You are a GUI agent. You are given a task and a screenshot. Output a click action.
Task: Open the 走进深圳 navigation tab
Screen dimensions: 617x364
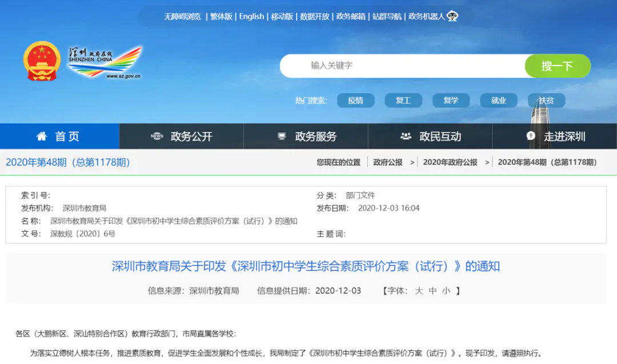(x=555, y=136)
